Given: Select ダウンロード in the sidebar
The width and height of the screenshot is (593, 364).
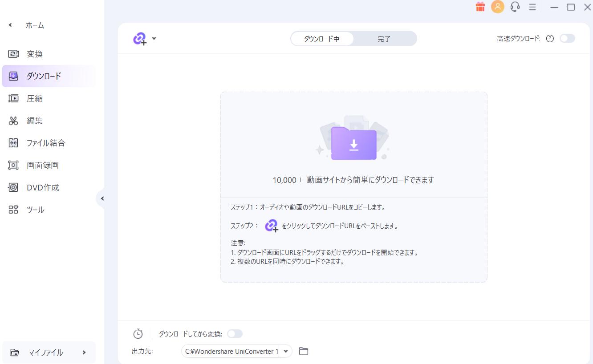Looking at the screenshot, I should (x=49, y=76).
